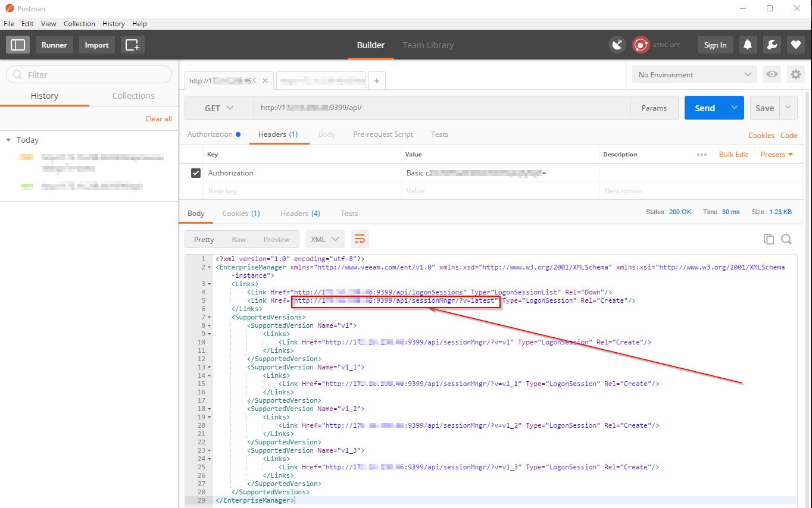The height and width of the screenshot is (508, 812).
Task: Toggle response line wrap icon
Action: 360,239
